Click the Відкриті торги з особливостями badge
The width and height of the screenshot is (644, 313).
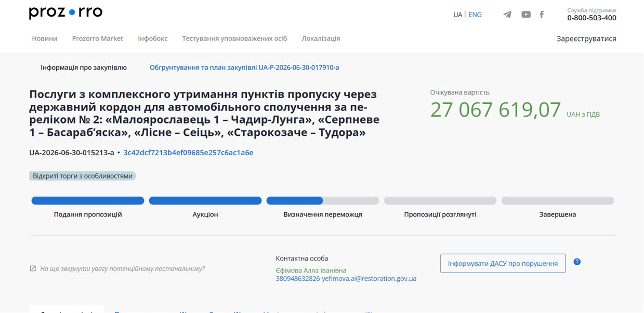click(x=83, y=176)
